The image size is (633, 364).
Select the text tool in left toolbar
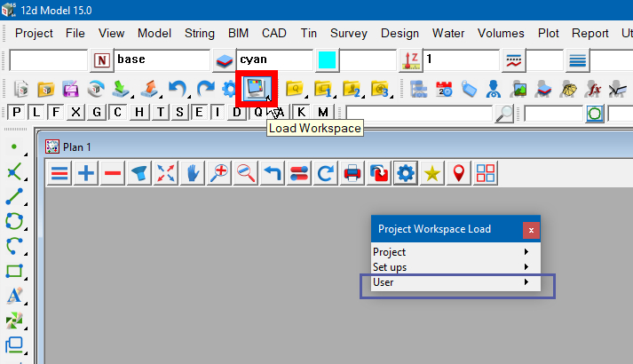point(14,296)
